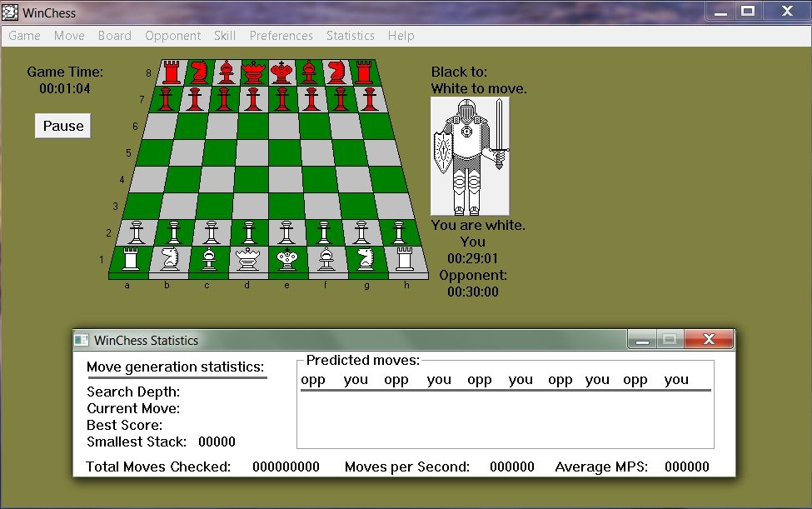The image size is (812, 509).
Task: Click the Moves per Second label
Action: [407, 467]
